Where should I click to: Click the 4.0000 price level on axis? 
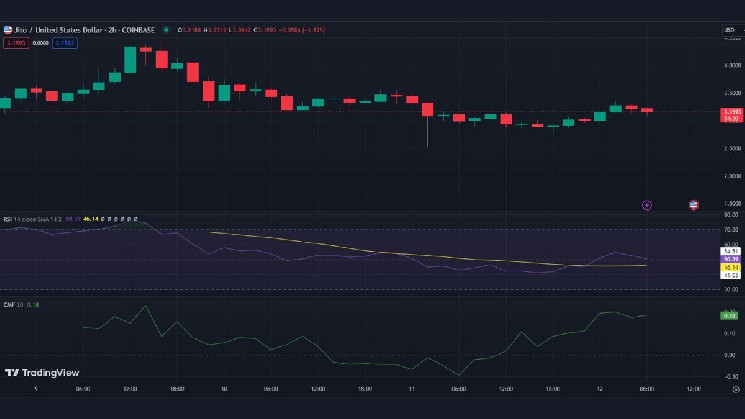pyautogui.click(x=730, y=66)
